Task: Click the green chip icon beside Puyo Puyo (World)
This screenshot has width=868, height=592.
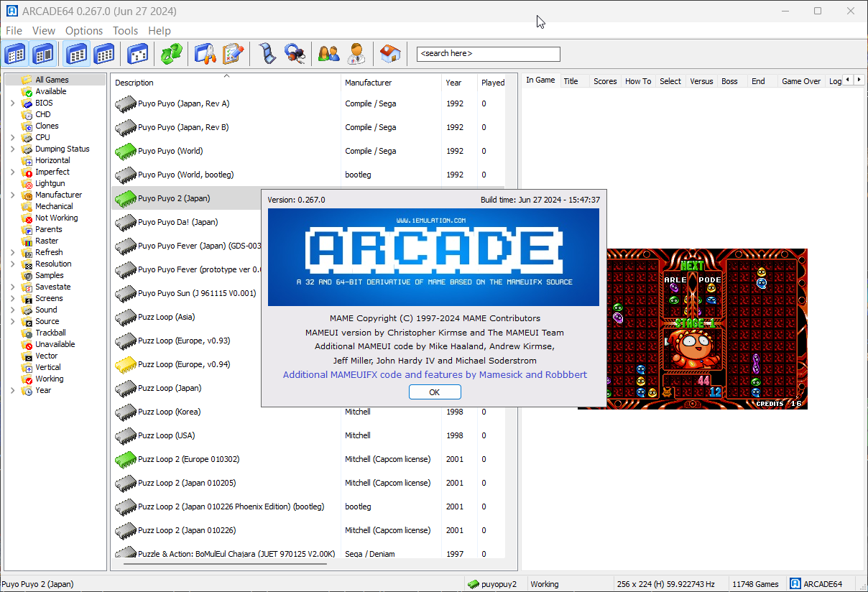Action: [x=126, y=152]
